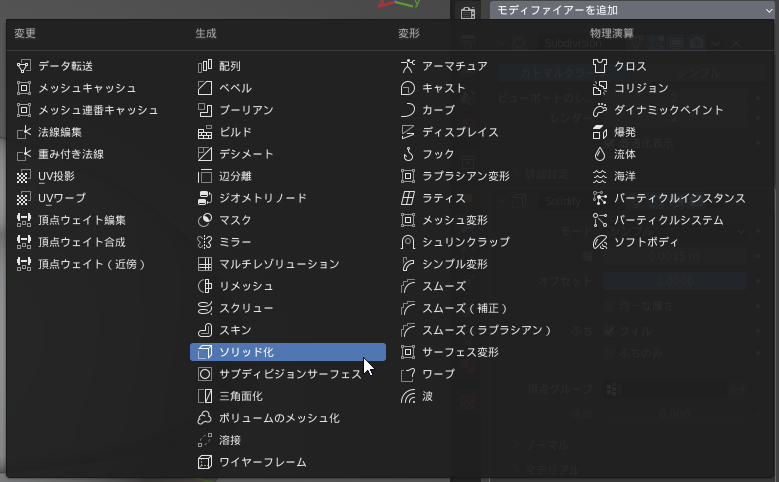Select the シュリンクラップ deform modifier

[466, 242]
